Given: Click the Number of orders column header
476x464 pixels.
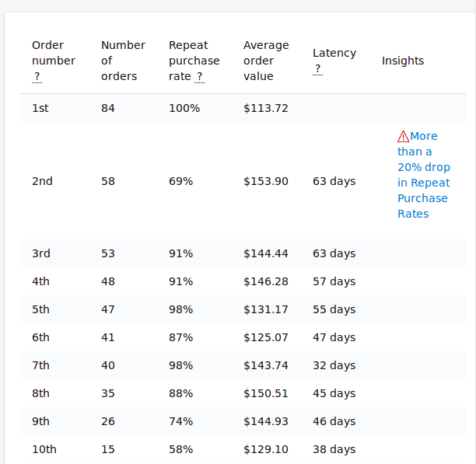Looking at the screenshot, I should tap(123, 61).
